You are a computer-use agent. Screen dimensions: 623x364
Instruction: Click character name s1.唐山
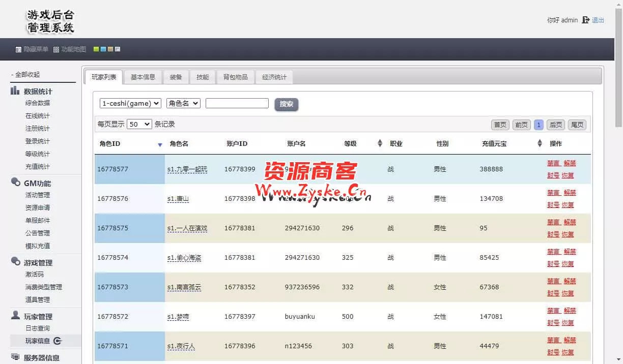pyautogui.click(x=178, y=199)
